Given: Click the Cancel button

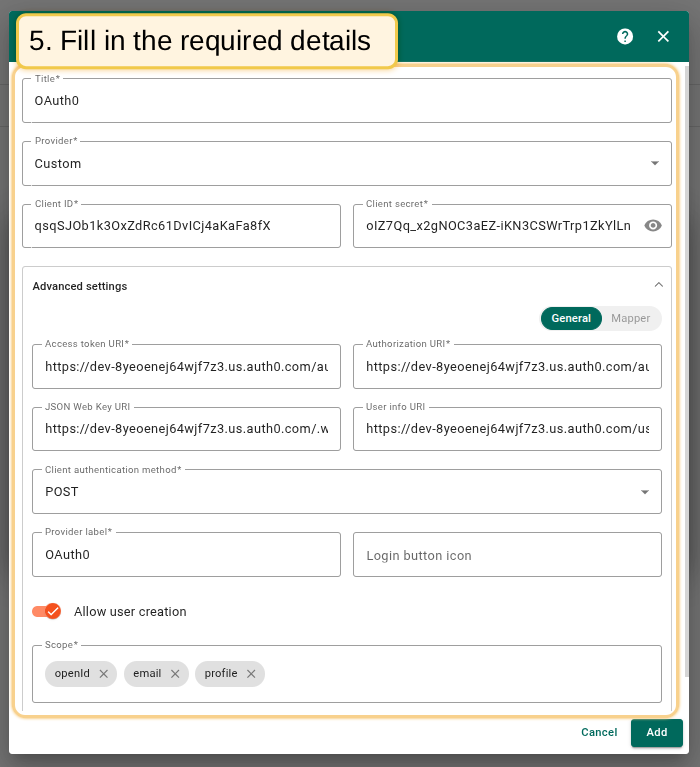Looking at the screenshot, I should pos(599,732).
